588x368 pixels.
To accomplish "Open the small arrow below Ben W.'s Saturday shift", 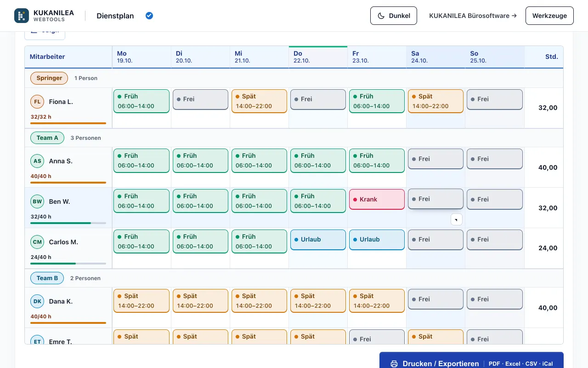I will [456, 219].
